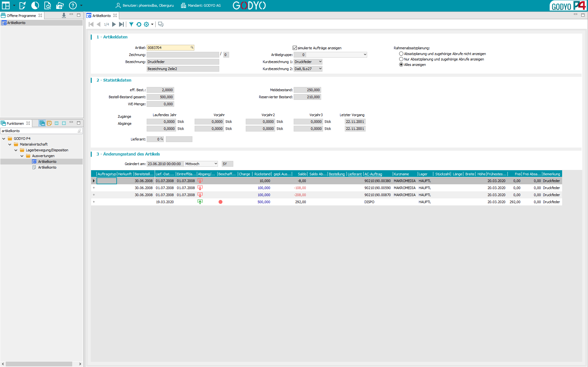Click the Bestellung column header link
Screen dimensions: 588x367
tap(337, 174)
